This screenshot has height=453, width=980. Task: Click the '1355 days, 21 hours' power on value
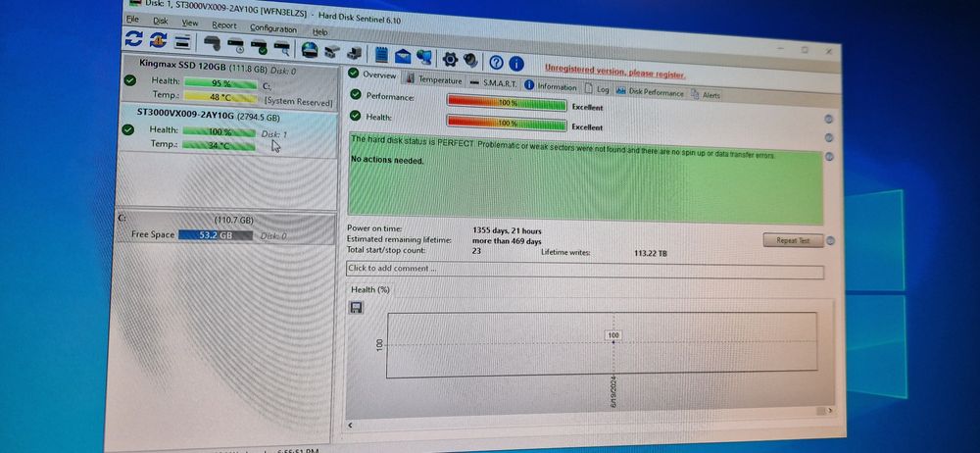507,230
